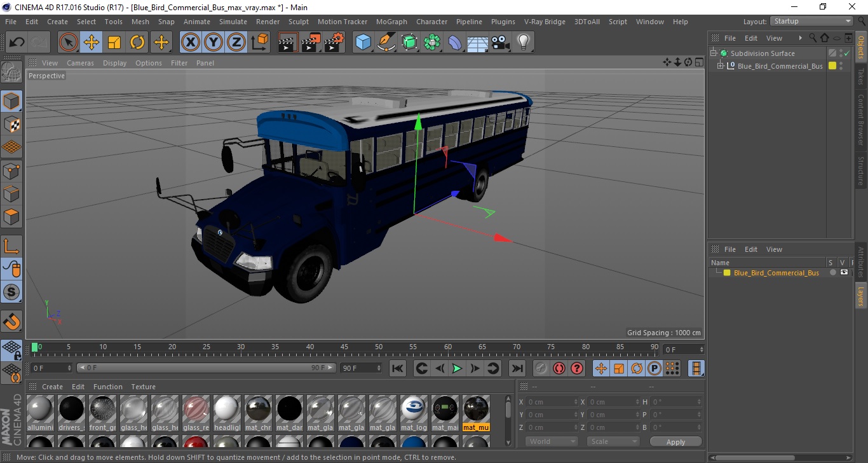The image size is (868, 463).
Task: Click end frame 90 F stepper arrows
Action: (379, 368)
